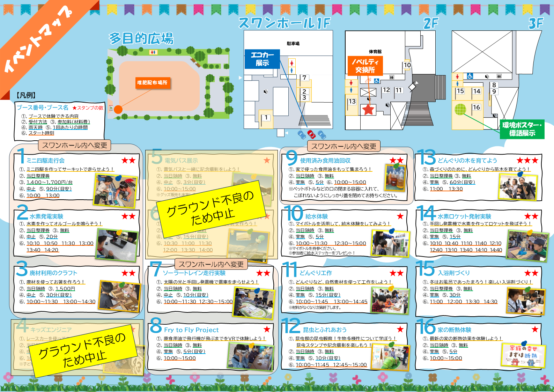This screenshot has height=392, width=554.
Task: Click the Fry to Fly Project booth title
Action: (191, 330)
